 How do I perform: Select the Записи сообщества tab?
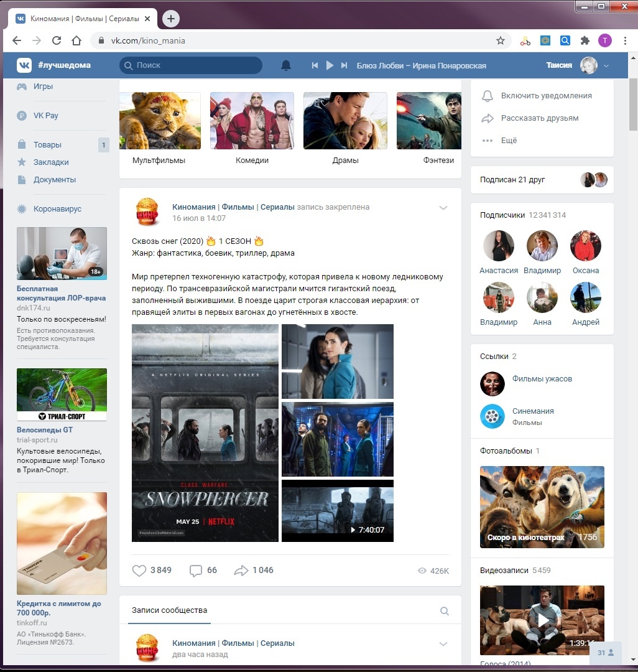tap(169, 610)
